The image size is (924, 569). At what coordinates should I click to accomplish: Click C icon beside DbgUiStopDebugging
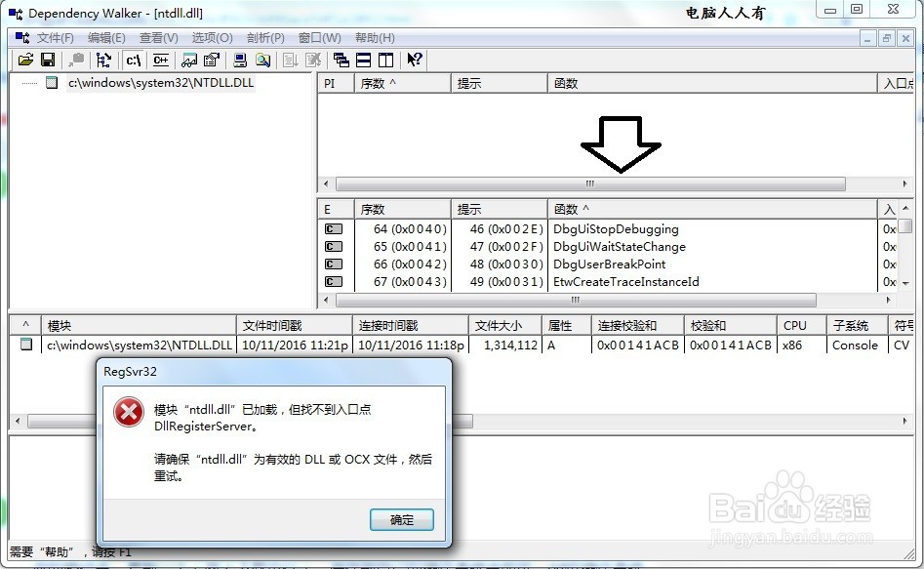click(x=334, y=228)
